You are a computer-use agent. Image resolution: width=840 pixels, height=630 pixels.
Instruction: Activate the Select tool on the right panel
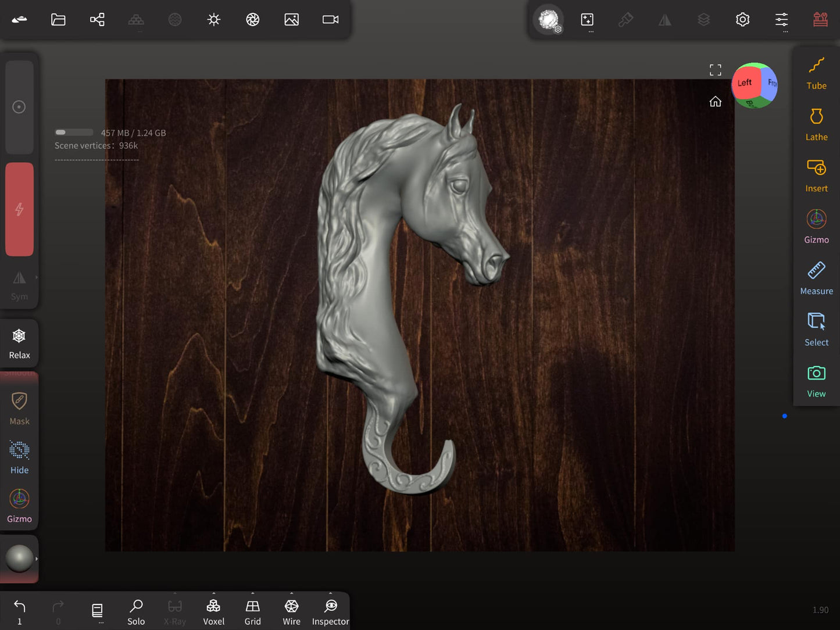click(x=816, y=328)
